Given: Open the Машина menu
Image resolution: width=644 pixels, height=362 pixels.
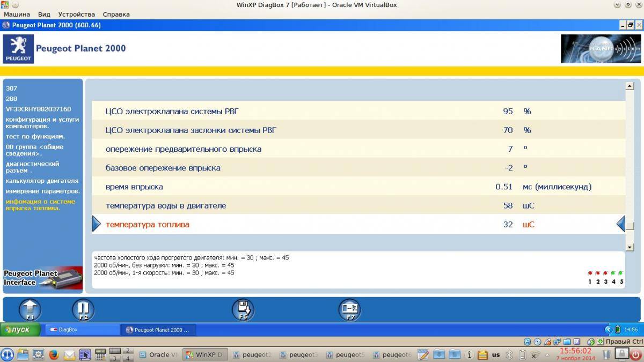Looking at the screenshot, I should point(17,14).
